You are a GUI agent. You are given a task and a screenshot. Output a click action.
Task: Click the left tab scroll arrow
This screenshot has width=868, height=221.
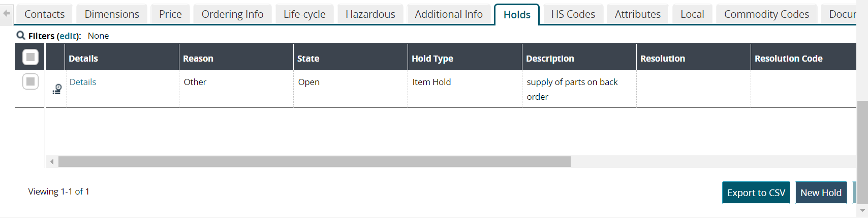click(x=7, y=13)
